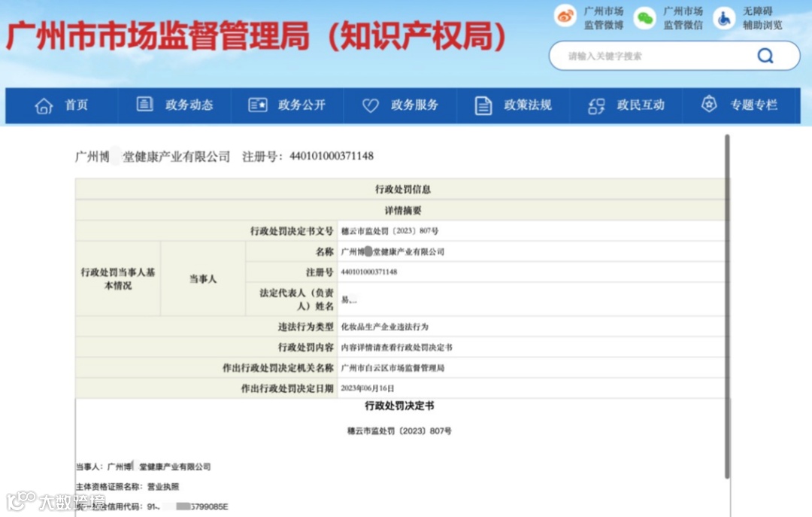The height and width of the screenshot is (517, 812).
Task: Open the 政务服务 menu
Action: (415, 105)
